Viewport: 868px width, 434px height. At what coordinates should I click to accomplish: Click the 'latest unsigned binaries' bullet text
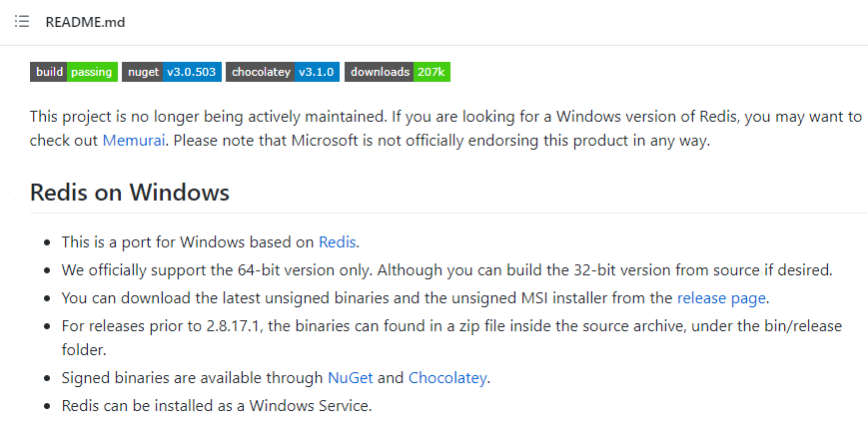click(x=300, y=297)
